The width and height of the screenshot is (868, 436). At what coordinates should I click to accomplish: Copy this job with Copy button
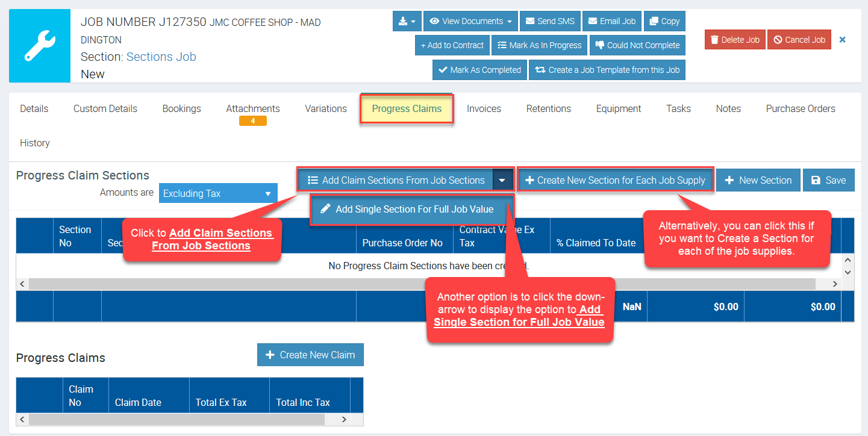664,21
